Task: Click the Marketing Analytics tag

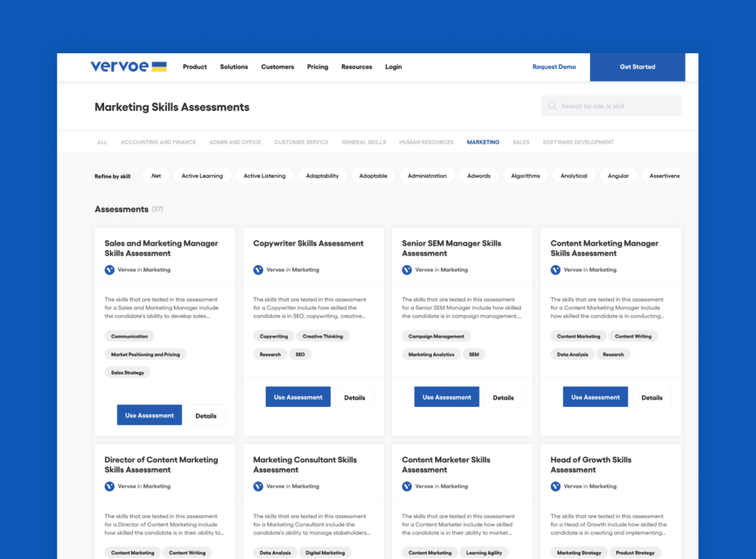Action: click(431, 354)
